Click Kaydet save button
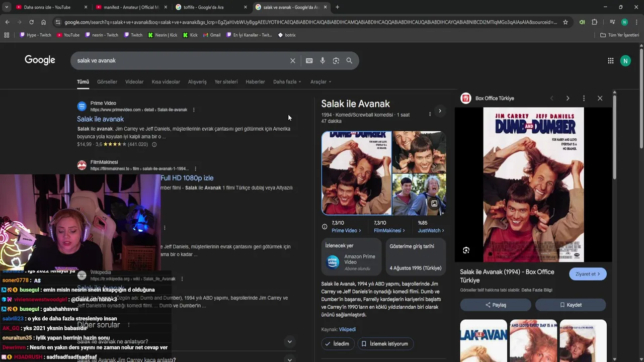This screenshot has height=362, width=644. point(571,305)
